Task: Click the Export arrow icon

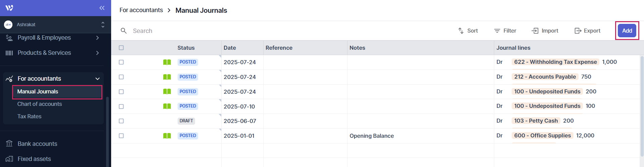Action: pyautogui.click(x=578, y=31)
